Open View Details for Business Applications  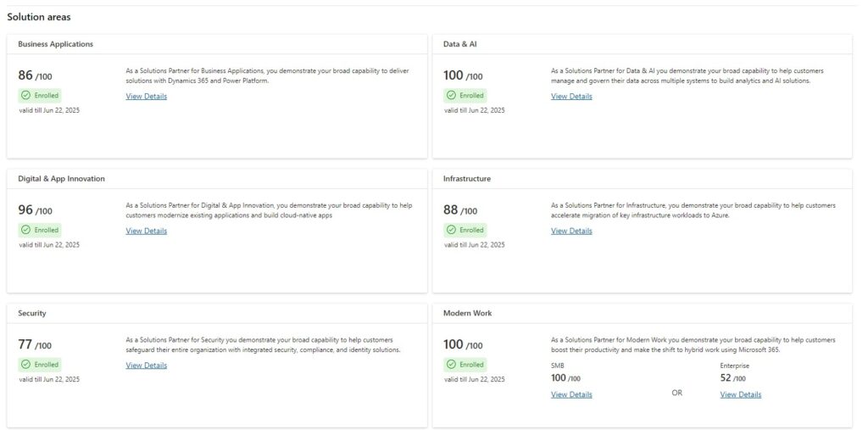[146, 97]
